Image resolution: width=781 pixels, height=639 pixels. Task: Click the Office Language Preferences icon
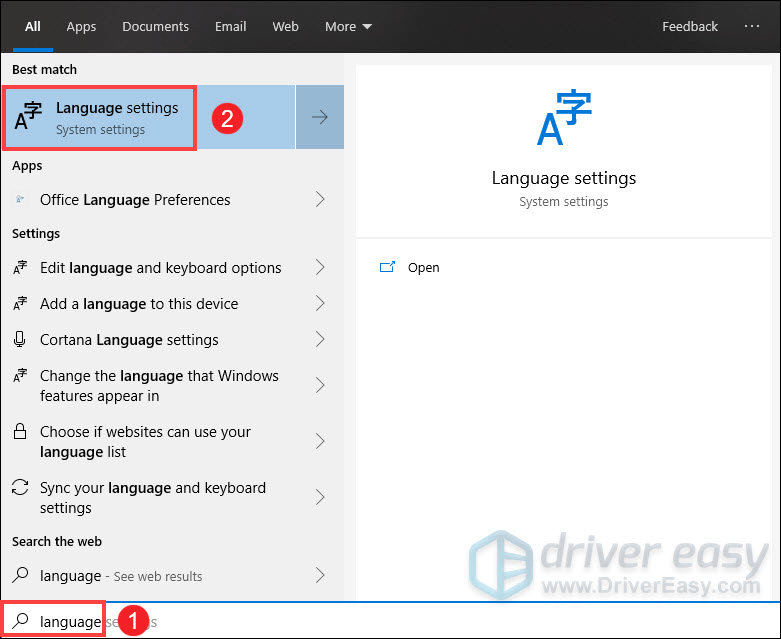click(20, 200)
